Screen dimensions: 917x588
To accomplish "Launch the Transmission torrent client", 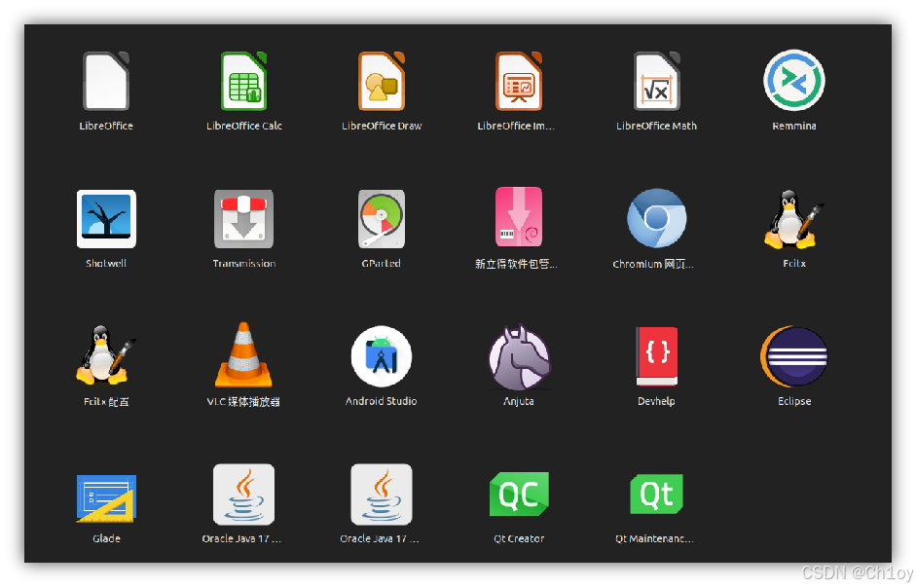I will coord(244,219).
